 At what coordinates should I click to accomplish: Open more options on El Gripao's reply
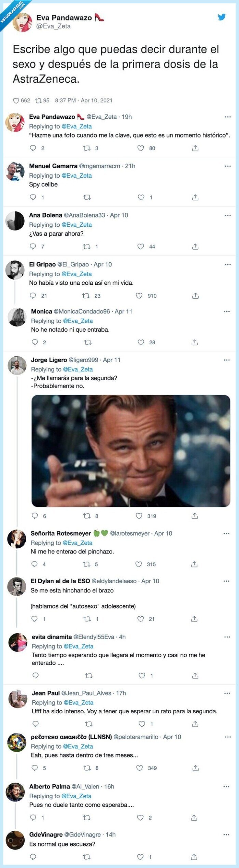click(x=228, y=265)
